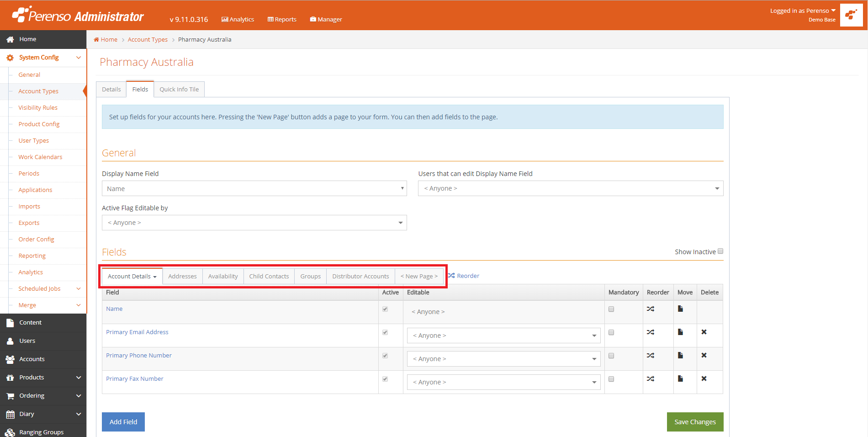Open Analytics in the top navigation

[238, 19]
